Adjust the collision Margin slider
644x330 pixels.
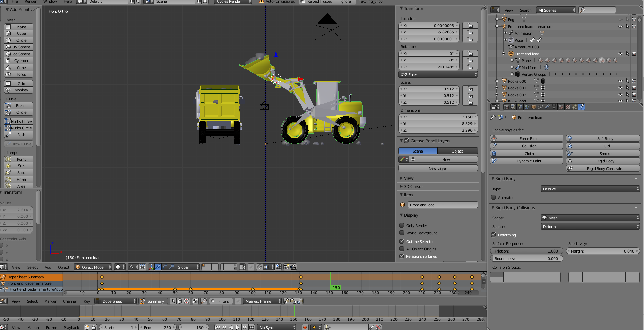[603, 251]
